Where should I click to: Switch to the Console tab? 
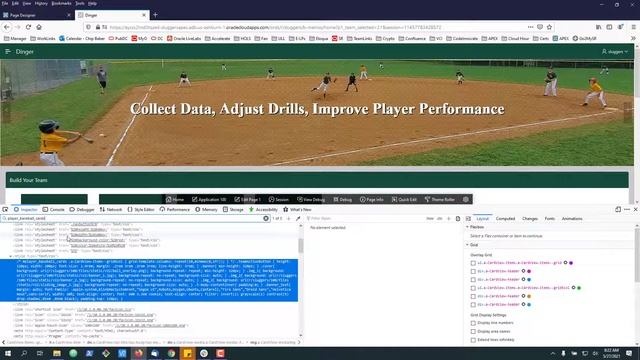point(53,209)
